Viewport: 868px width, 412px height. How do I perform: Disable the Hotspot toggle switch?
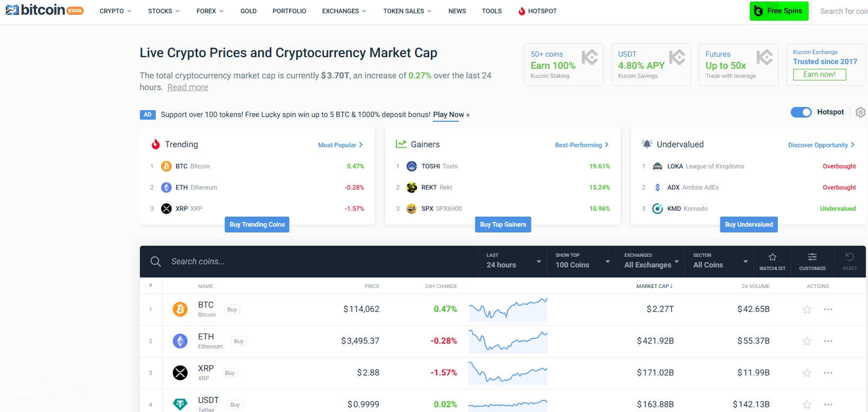(801, 112)
